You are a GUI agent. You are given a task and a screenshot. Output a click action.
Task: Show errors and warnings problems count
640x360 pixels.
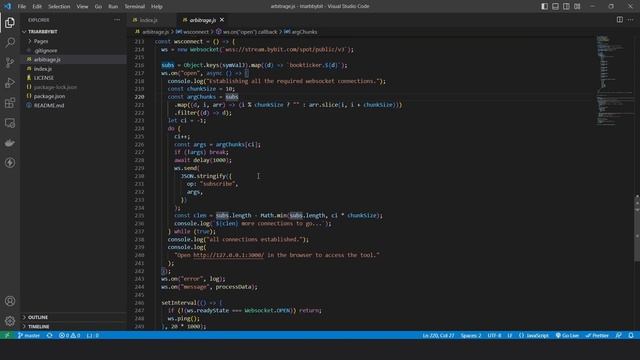point(69,335)
